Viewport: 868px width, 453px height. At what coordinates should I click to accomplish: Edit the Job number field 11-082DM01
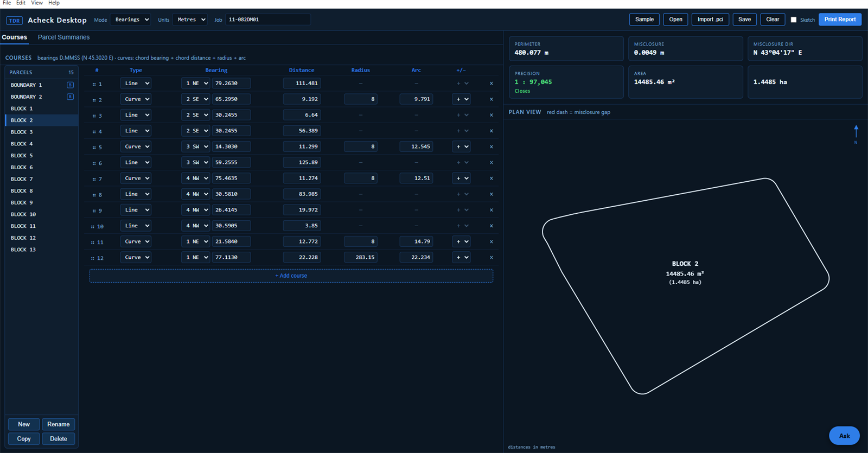click(268, 20)
